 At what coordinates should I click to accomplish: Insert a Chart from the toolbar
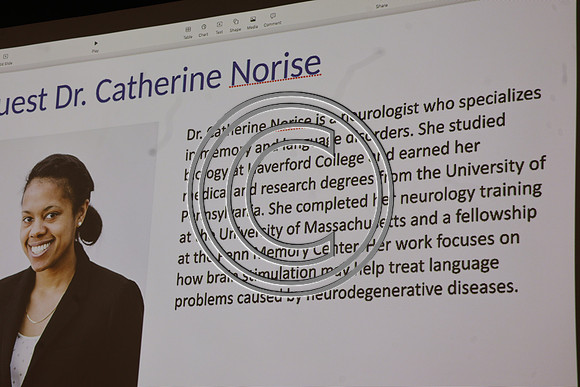[203, 30]
